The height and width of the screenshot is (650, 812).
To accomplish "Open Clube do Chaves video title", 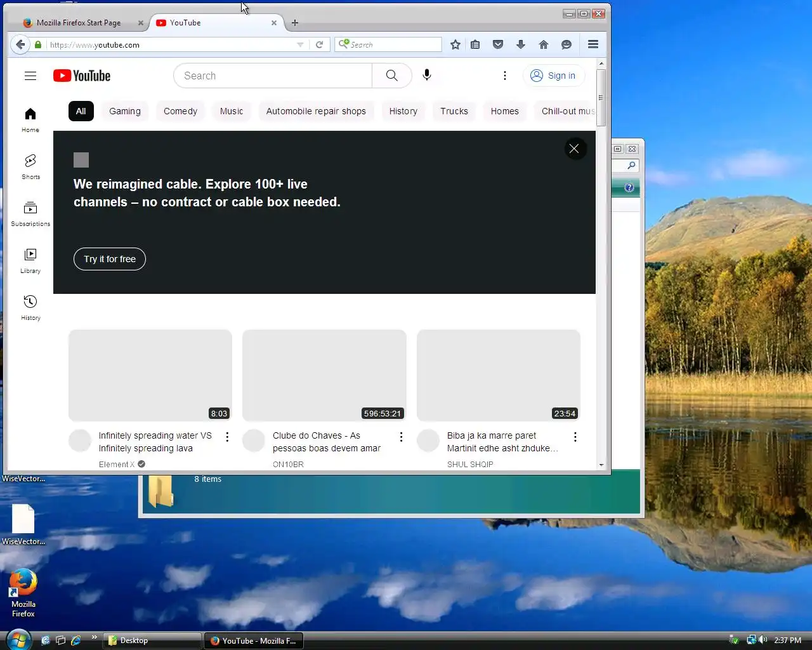I will (327, 442).
